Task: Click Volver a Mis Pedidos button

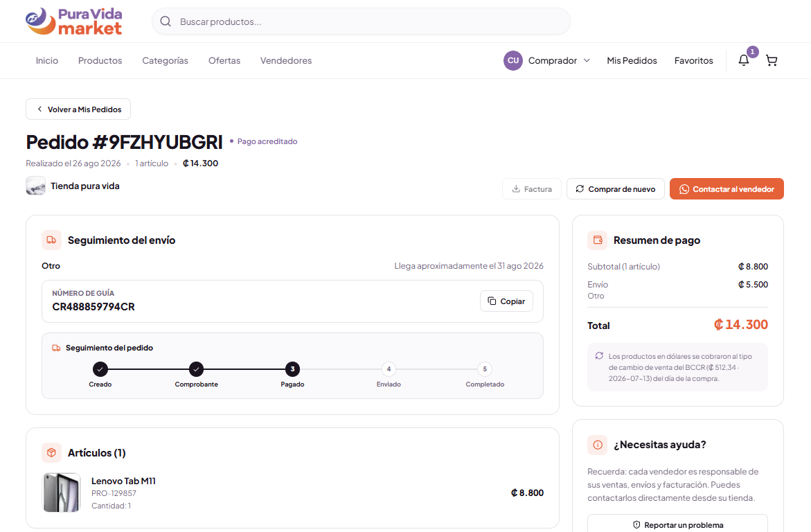Action: coord(78,109)
